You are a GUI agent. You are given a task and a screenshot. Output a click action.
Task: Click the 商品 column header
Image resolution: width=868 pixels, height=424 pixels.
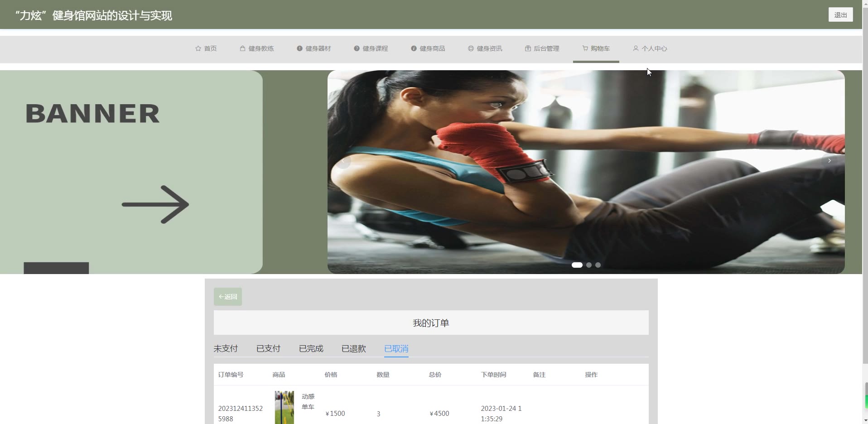279,375
